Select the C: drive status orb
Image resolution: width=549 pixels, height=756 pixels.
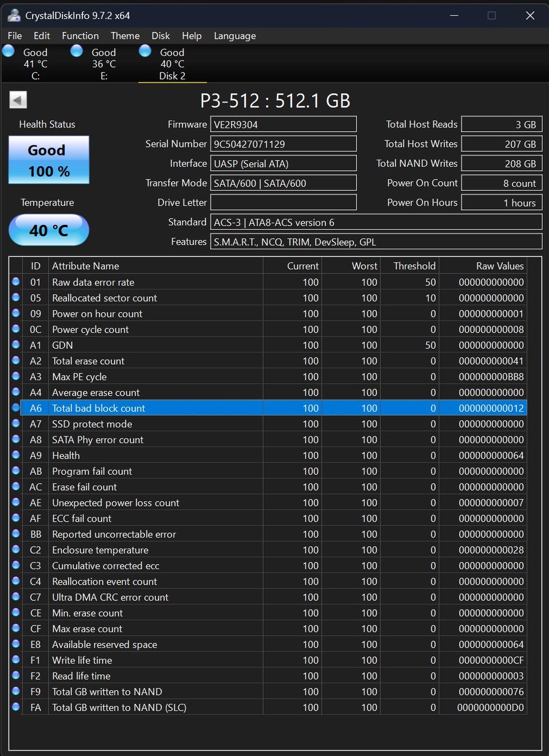point(9,51)
